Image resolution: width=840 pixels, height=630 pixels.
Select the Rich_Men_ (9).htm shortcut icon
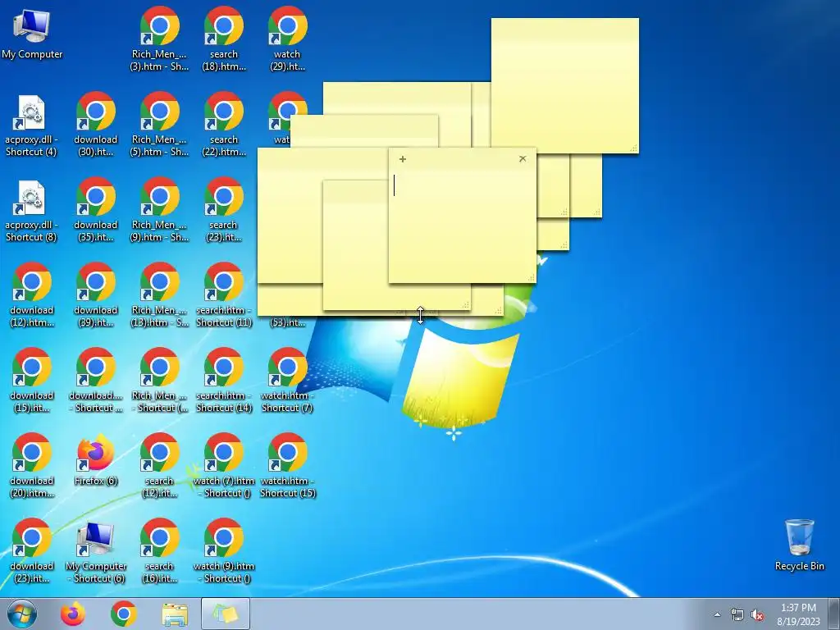(160, 210)
